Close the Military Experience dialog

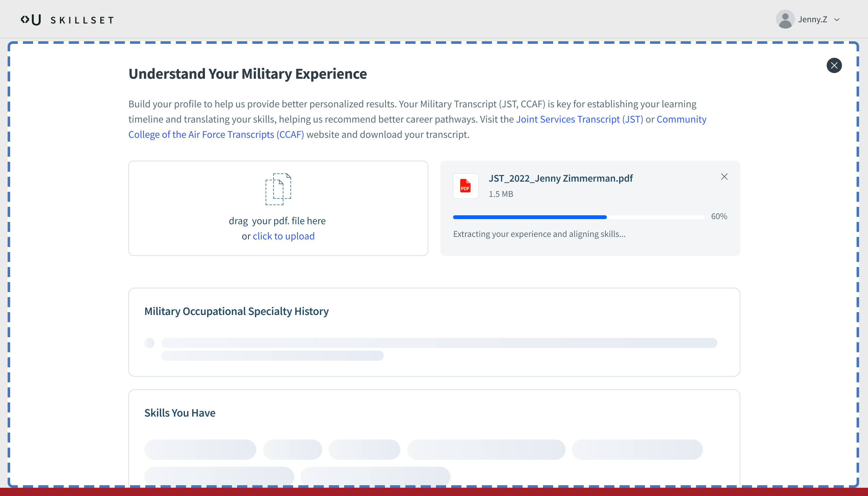click(834, 65)
